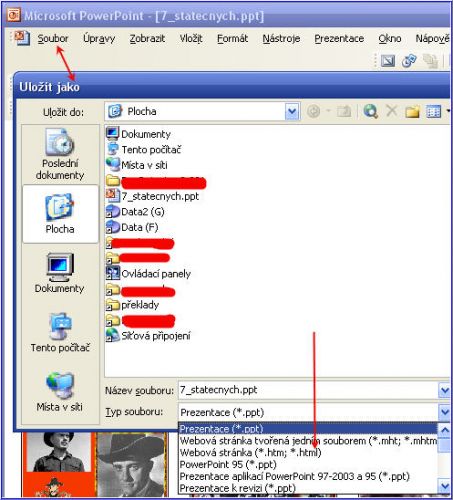Open the Formát menu
Viewport: 453px width, 500px height.
click(x=232, y=39)
